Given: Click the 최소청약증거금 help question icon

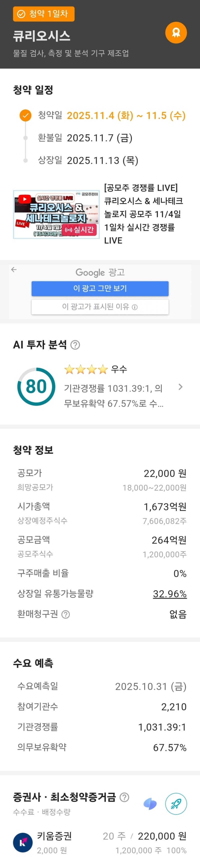Looking at the screenshot, I should (x=124, y=797).
